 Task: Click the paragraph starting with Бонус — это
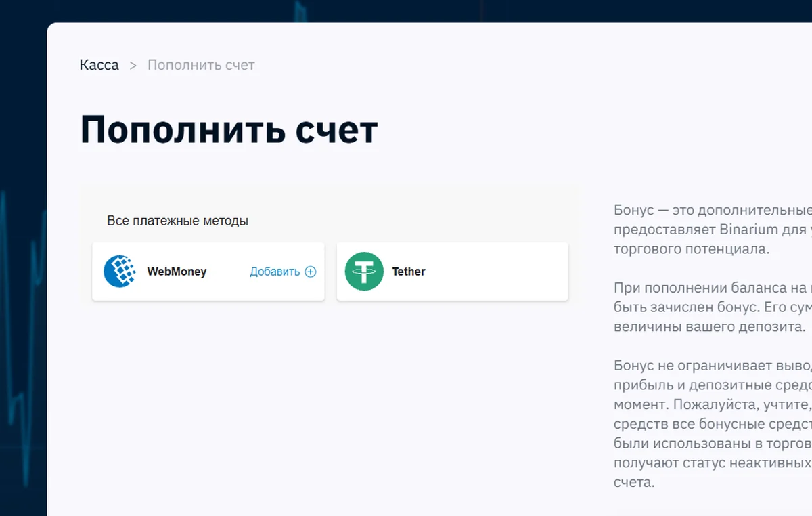pyautogui.click(x=713, y=229)
